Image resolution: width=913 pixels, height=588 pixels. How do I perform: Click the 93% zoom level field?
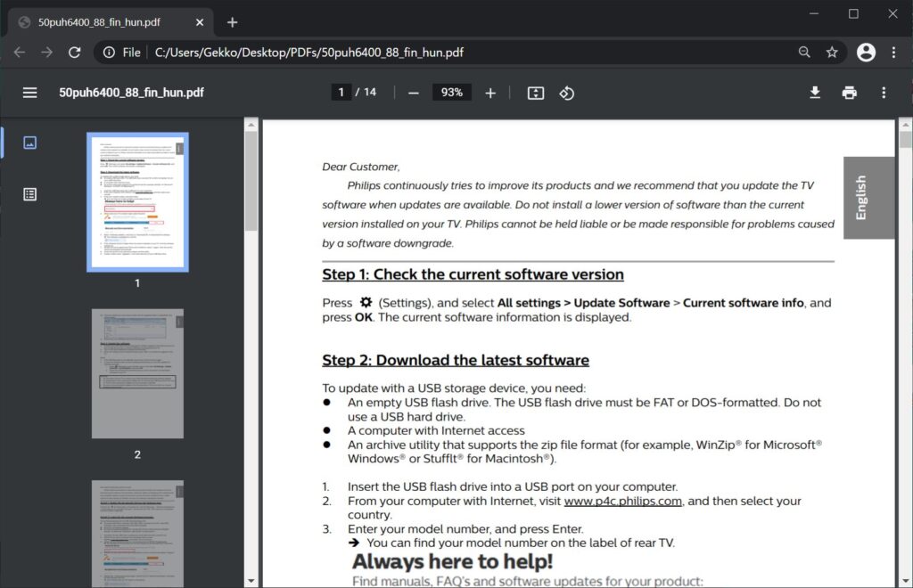coord(452,92)
